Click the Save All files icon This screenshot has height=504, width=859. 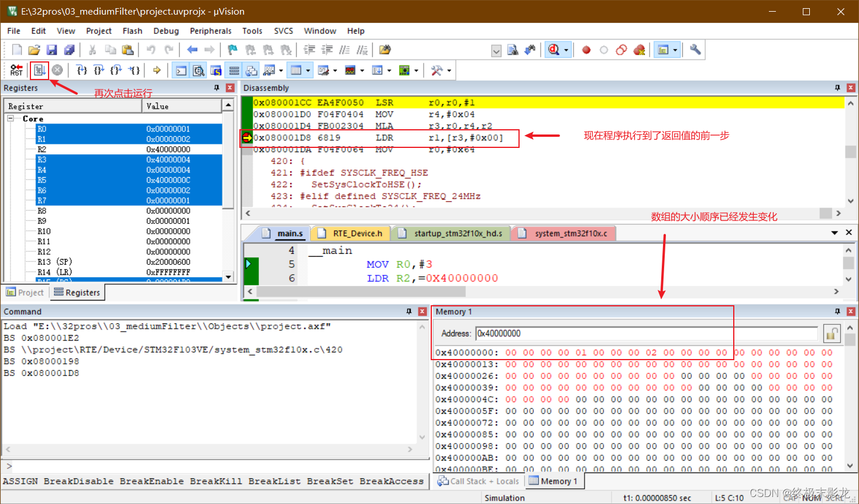(69, 50)
